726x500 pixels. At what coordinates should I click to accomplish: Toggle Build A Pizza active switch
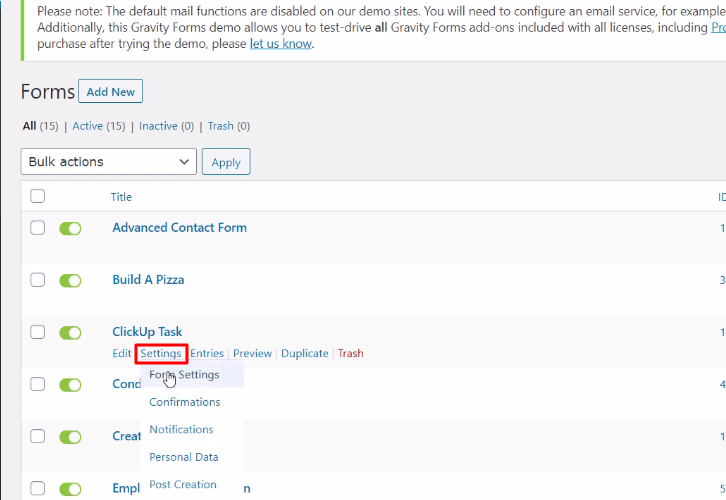tap(70, 281)
